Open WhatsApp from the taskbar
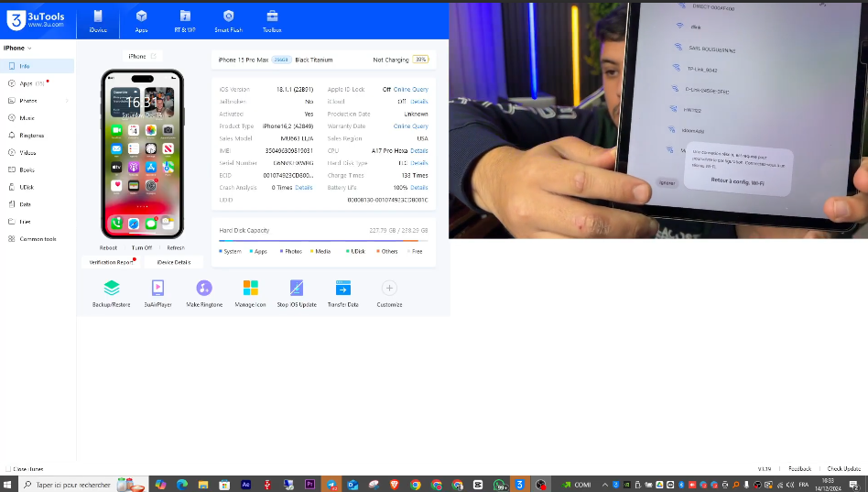This screenshot has height=492, width=868. coord(499,485)
